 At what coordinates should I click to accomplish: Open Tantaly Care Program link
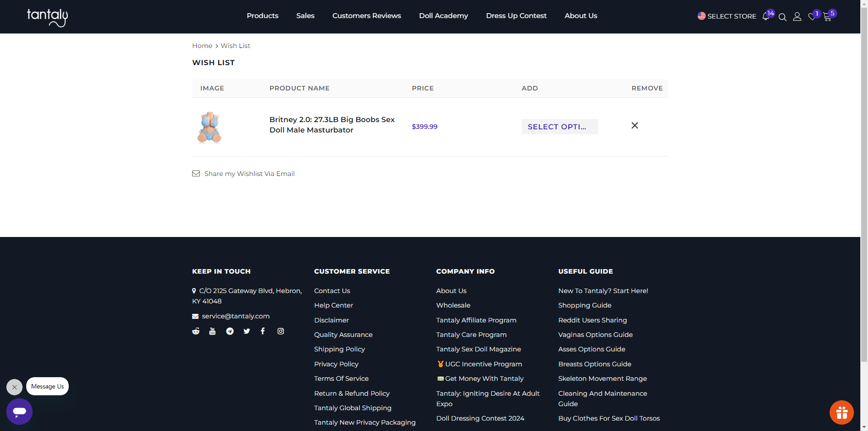click(471, 335)
